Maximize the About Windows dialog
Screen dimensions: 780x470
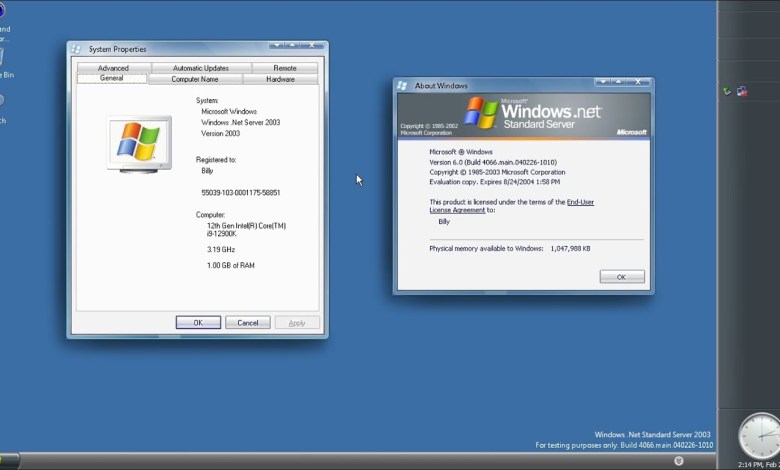pyautogui.click(x=619, y=82)
